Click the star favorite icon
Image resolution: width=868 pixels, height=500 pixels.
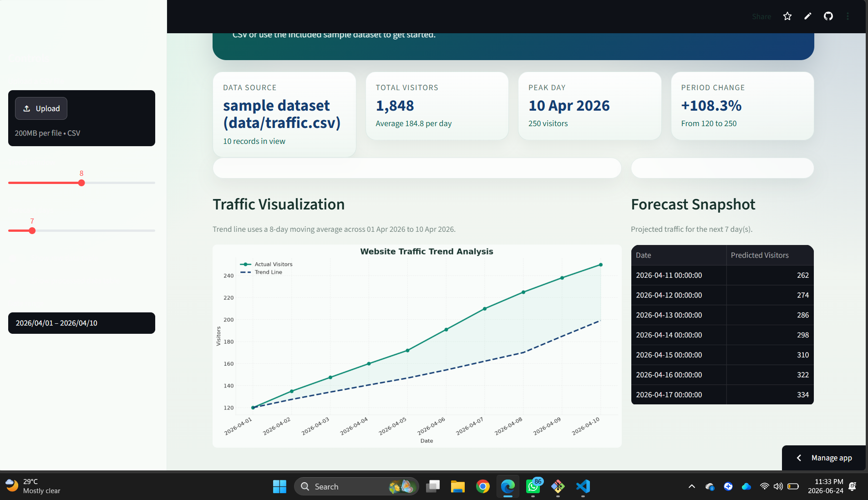pos(787,16)
